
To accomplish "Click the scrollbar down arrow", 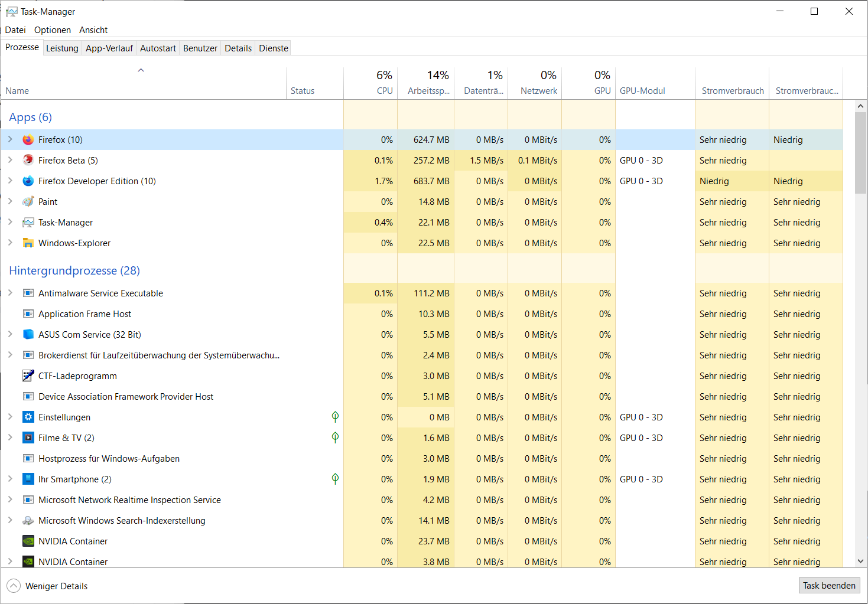I will pyautogui.click(x=860, y=561).
